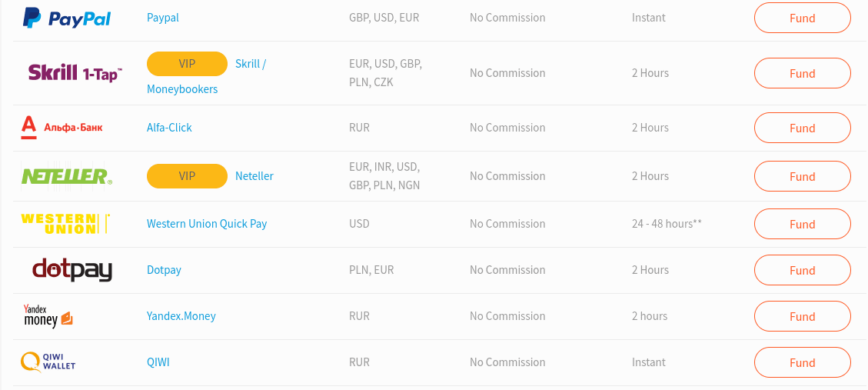The height and width of the screenshot is (390, 868).
Task: Click the dotpay logo
Action: tap(72, 270)
